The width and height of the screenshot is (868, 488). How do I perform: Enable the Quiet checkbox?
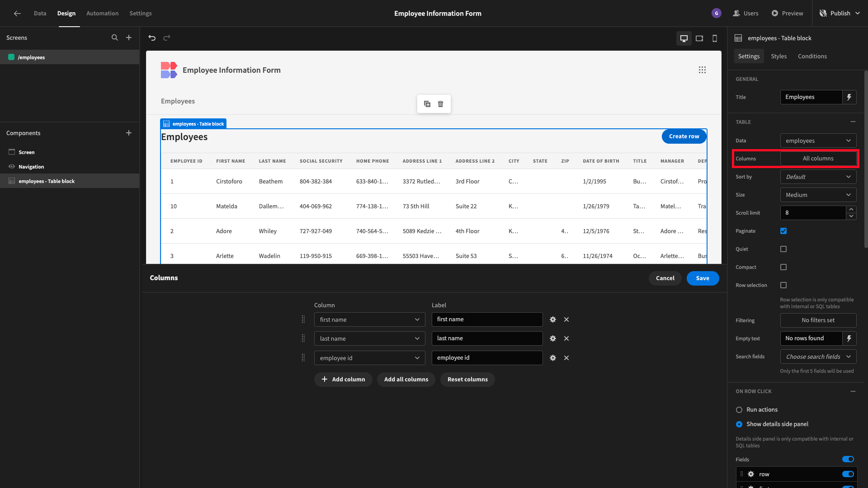click(x=783, y=249)
